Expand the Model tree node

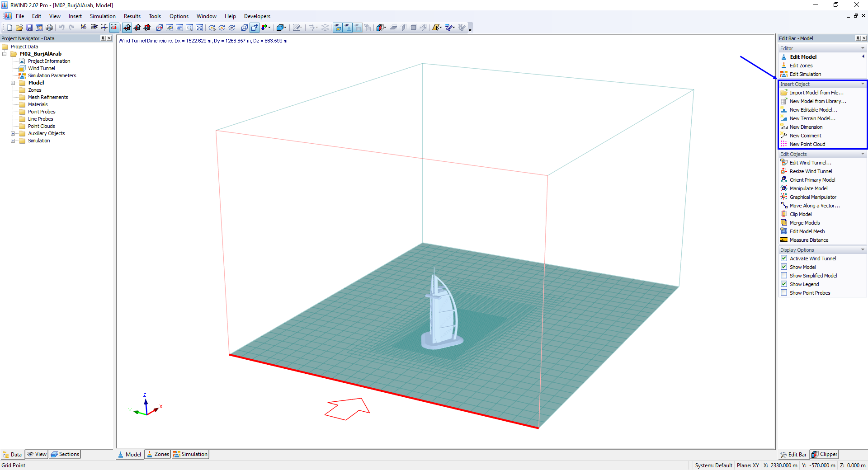[x=13, y=83]
